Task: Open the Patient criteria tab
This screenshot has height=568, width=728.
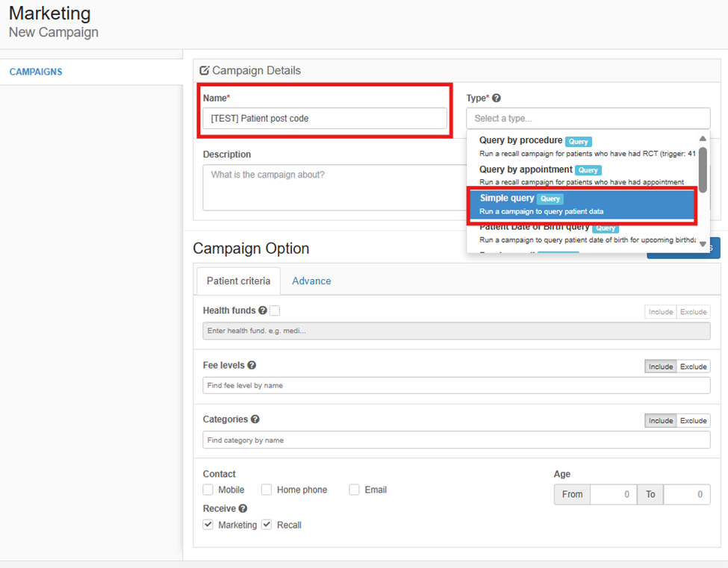Action: [239, 281]
